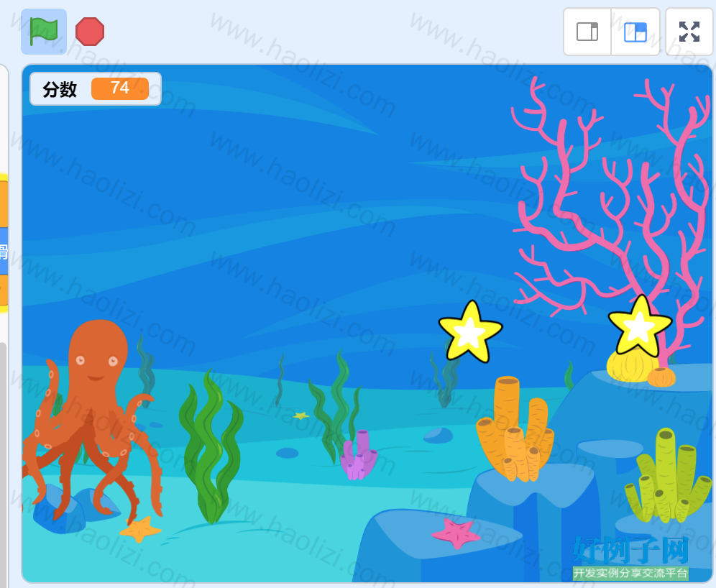Click the 分数 variable monitor
This screenshot has height=588, width=716.
(x=96, y=88)
